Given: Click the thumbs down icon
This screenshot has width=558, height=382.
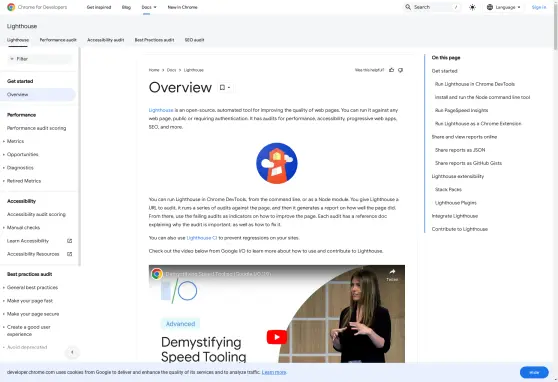Looking at the screenshot, I should (x=400, y=70).
